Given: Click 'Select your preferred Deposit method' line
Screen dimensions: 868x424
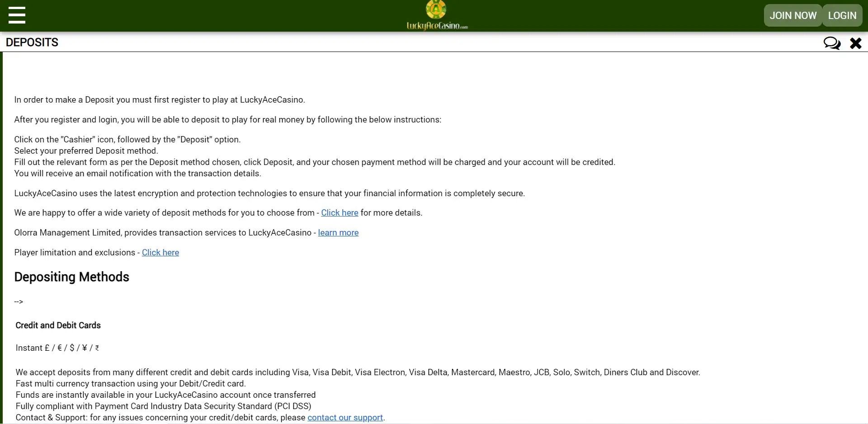Looking at the screenshot, I should pos(86,151).
